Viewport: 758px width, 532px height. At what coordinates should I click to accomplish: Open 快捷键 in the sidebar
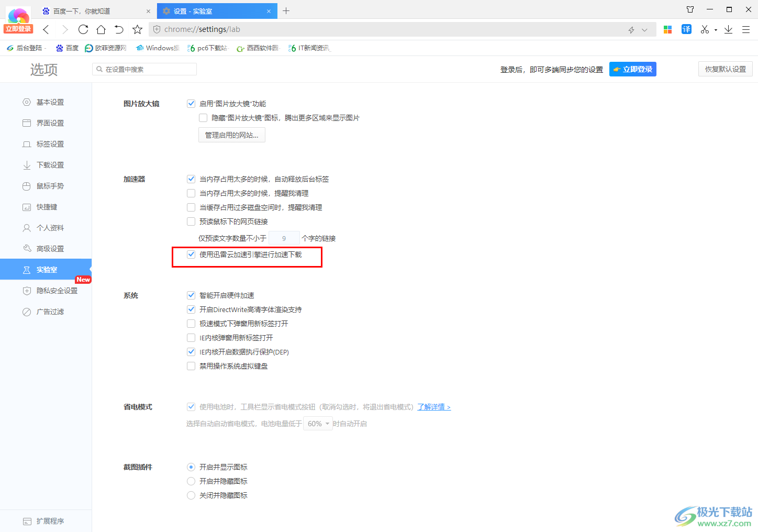click(x=46, y=207)
